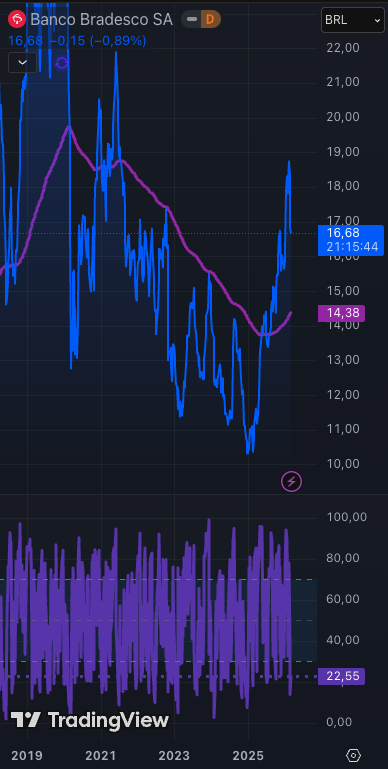388x769 pixels.
Task: Click the 2025 time axis label
Action: [248, 755]
